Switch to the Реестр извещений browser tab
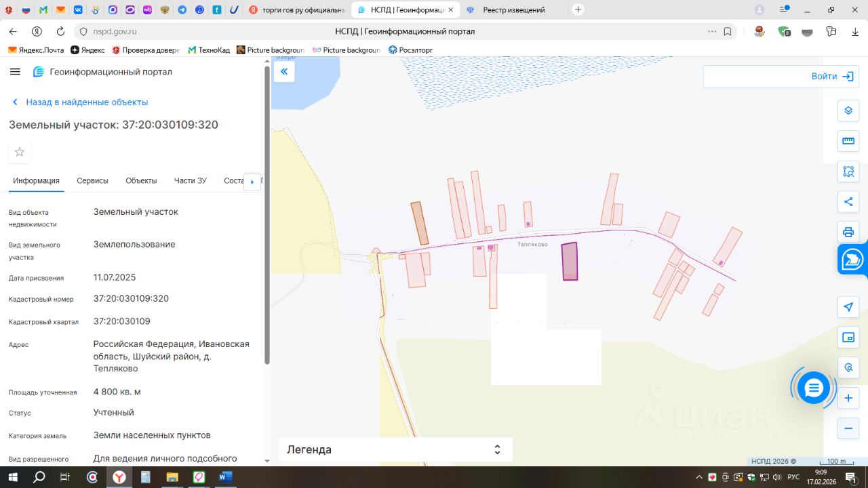Viewport: 868px width, 488px height. tap(513, 9)
